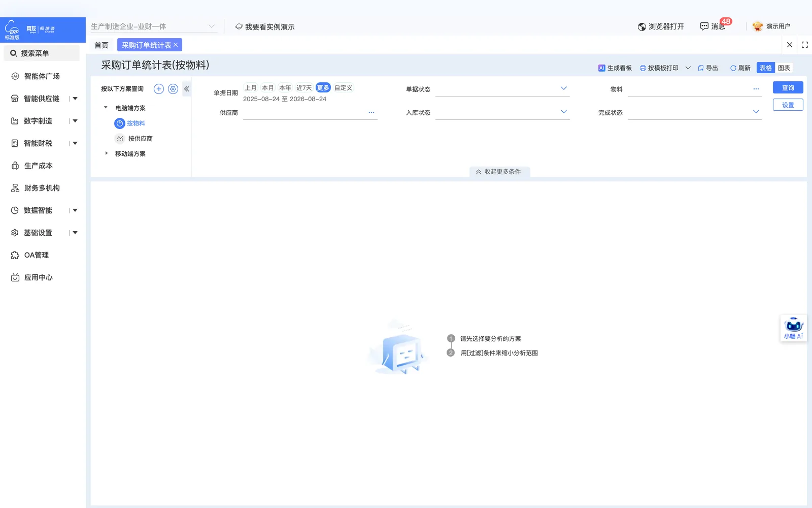Click the 设置 button
812x508 pixels.
pos(788,105)
